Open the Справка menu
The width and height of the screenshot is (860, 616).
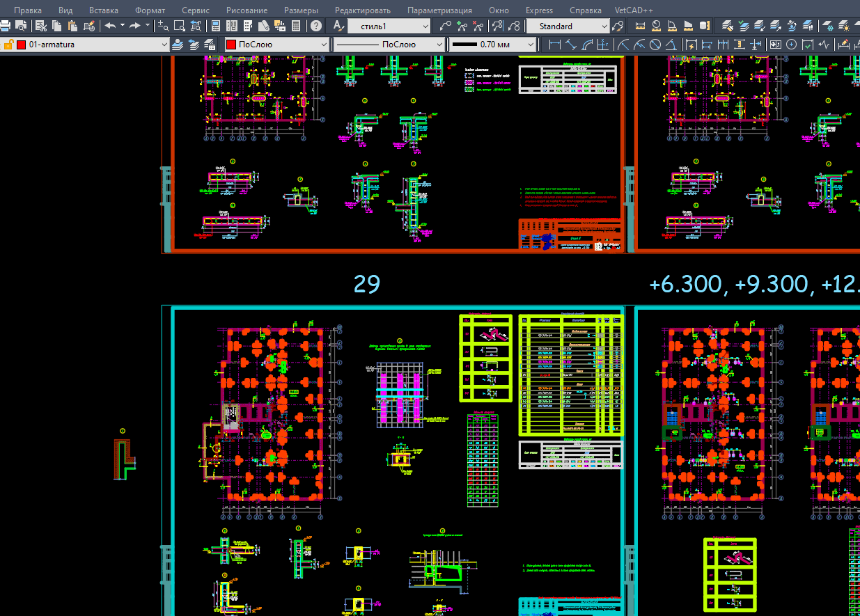point(586,10)
